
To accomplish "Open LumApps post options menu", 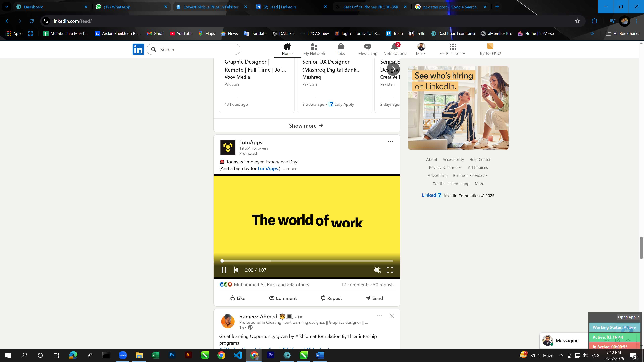I will click(x=390, y=142).
